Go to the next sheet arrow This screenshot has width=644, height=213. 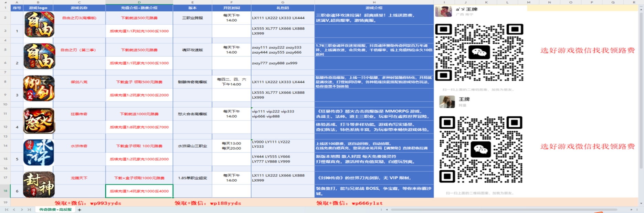coord(22,210)
